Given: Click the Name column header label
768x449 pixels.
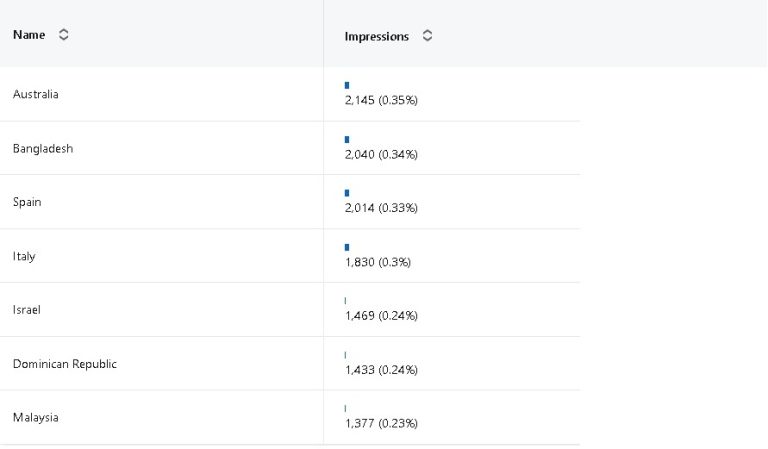Looking at the screenshot, I should [x=29, y=35].
